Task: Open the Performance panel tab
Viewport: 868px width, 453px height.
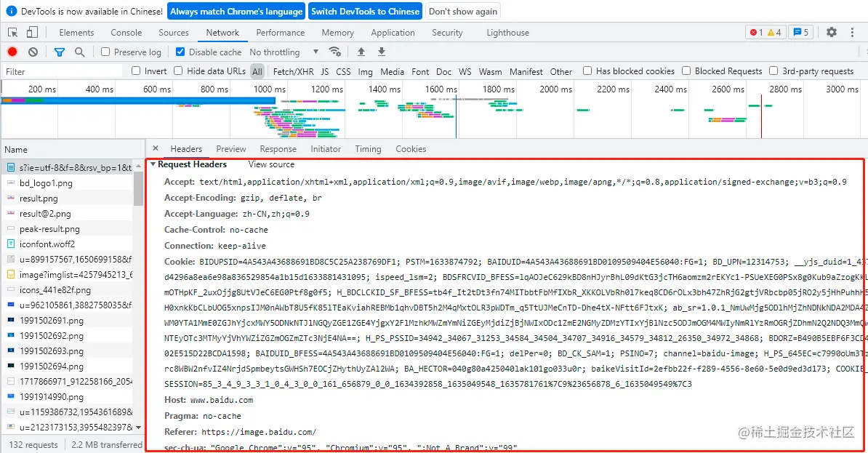Action: [x=280, y=33]
